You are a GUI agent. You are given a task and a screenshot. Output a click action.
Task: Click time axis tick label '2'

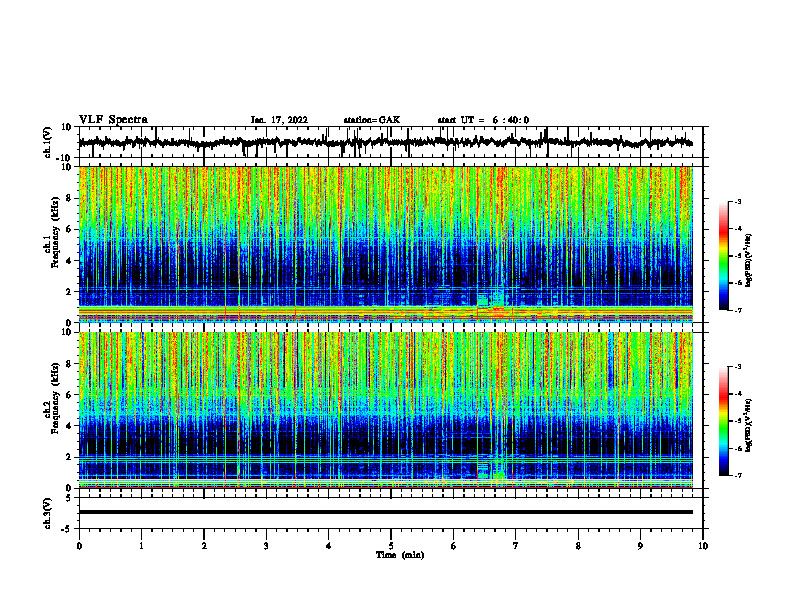(204, 546)
